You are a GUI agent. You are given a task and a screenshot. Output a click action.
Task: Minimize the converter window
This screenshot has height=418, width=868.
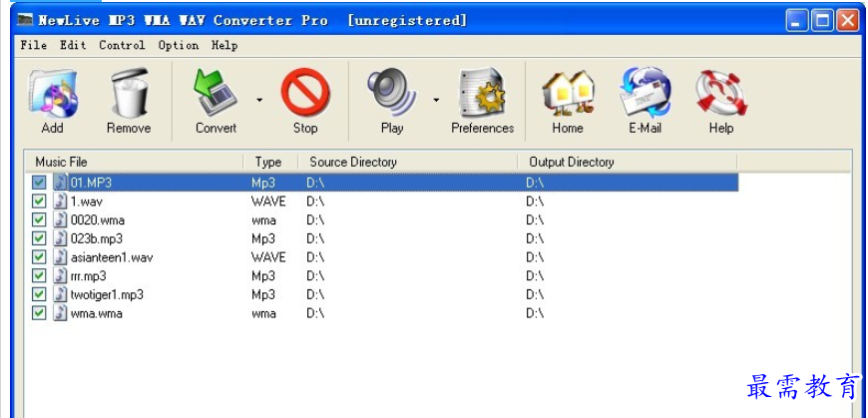(796, 21)
